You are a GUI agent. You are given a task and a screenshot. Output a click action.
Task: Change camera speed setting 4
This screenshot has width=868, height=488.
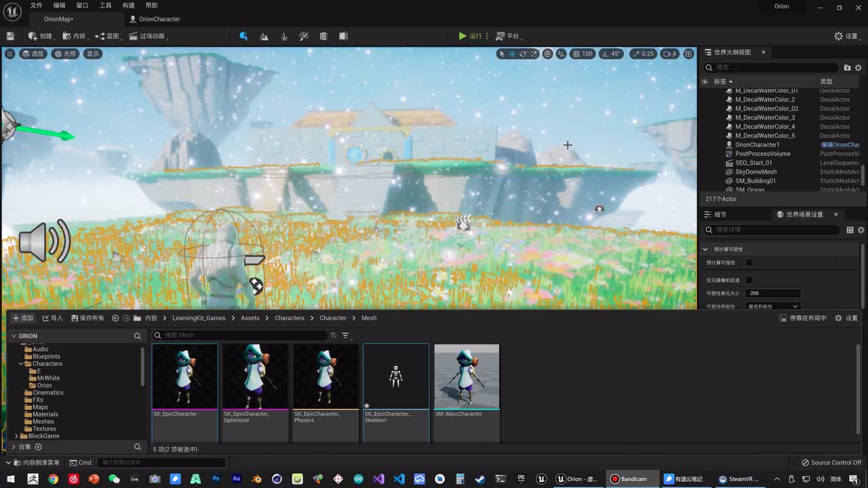point(670,54)
